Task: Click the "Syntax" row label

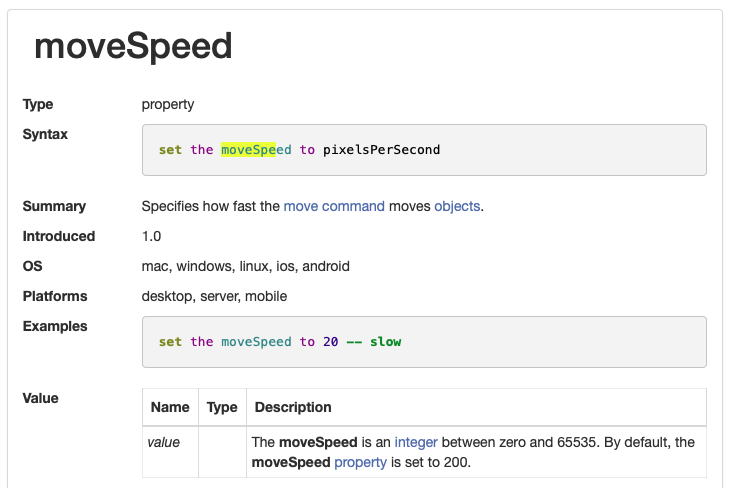Action: click(45, 134)
